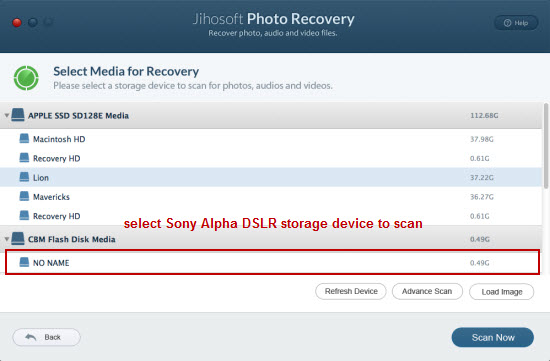This screenshot has height=361, width=550.
Task: Go Back to the previous screen
Action: coord(46,337)
